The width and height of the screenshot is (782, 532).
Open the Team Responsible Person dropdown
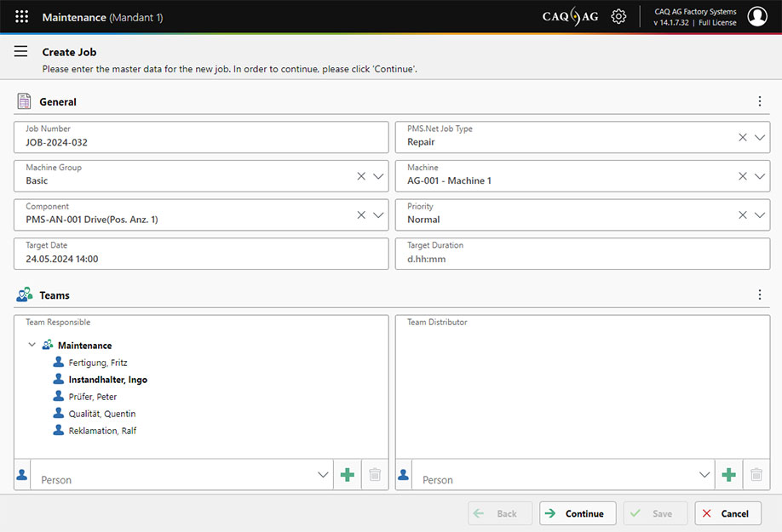pyautogui.click(x=323, y=475)
